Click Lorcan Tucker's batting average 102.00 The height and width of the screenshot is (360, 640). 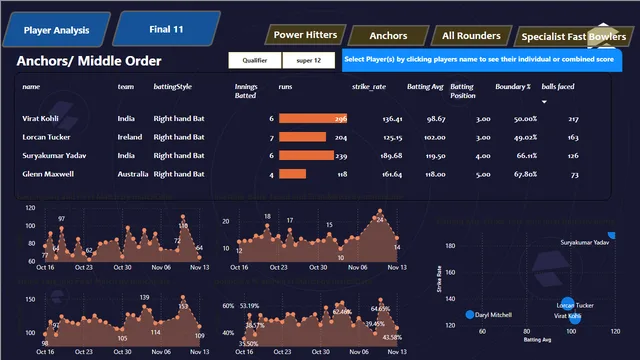434,138
